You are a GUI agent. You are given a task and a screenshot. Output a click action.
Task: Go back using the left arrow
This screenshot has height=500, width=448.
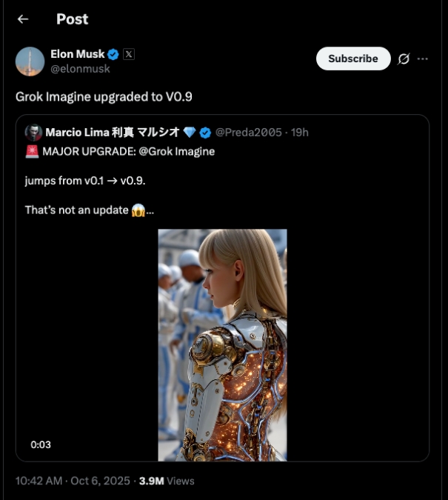(23, 19)
